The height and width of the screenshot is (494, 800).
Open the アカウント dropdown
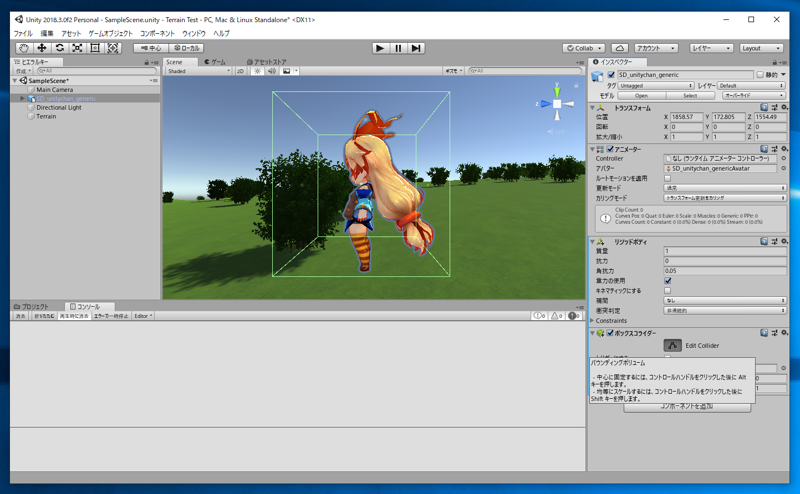tap(656, 48)
